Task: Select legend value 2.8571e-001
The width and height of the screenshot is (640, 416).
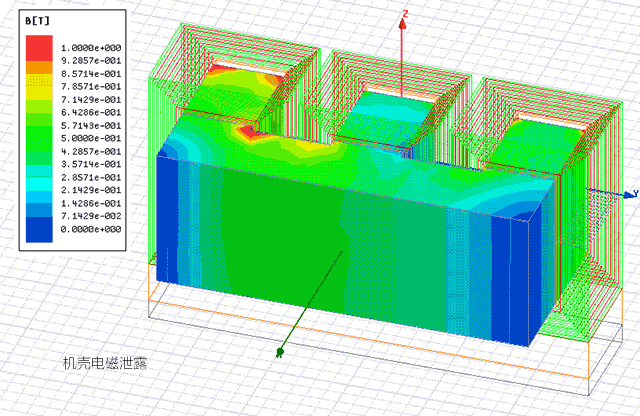Action: (x=91, y=177)
